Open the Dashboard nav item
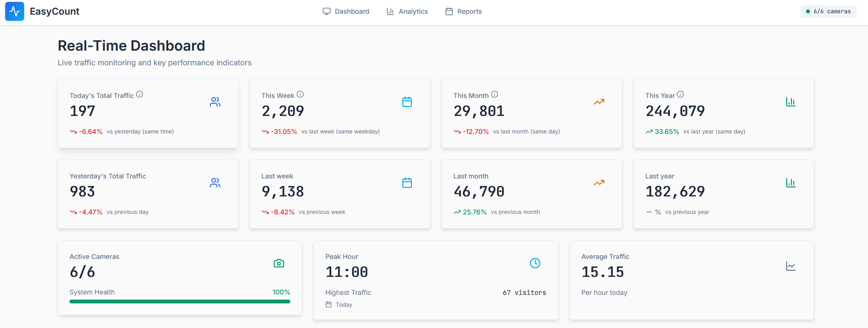This screenshot has height=328, width=868. (346, 11)
